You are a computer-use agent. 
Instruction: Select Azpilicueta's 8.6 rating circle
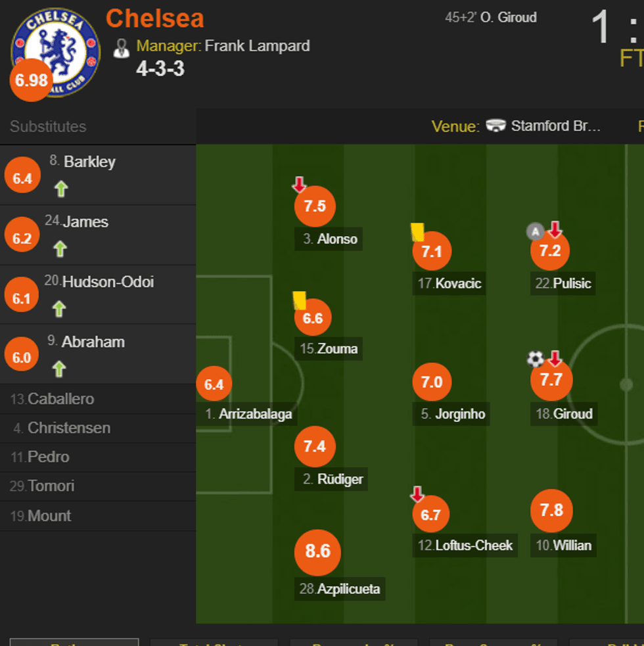pos(317,551)
